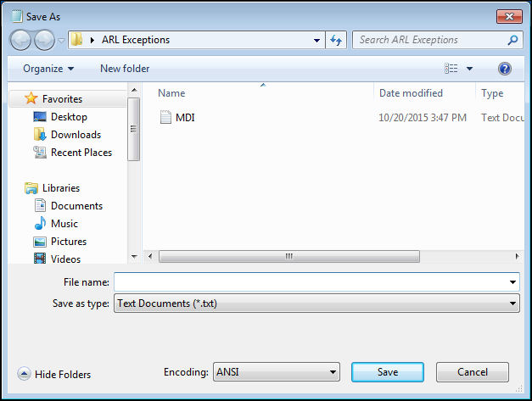
Task: Open the Organize menu
Action: [48, 69]
